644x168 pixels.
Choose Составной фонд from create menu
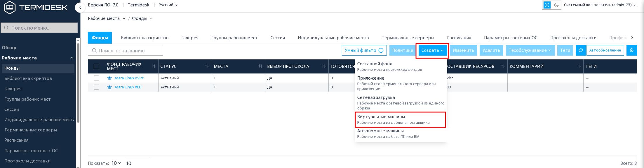point(401,66)
